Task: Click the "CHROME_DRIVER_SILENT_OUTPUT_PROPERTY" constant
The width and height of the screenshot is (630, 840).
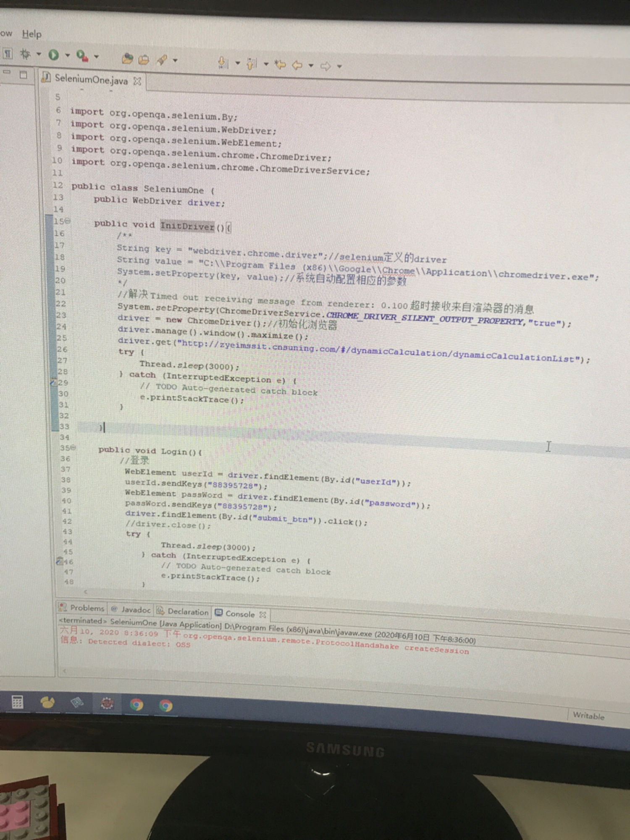Action: (425, 318)
